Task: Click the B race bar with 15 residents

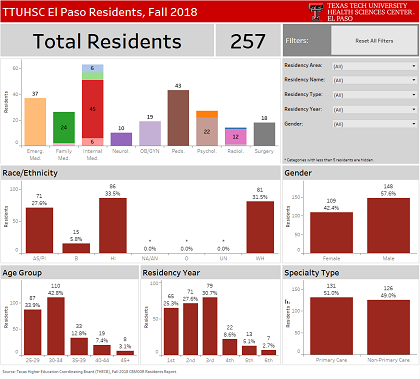Action: [76, 248]
